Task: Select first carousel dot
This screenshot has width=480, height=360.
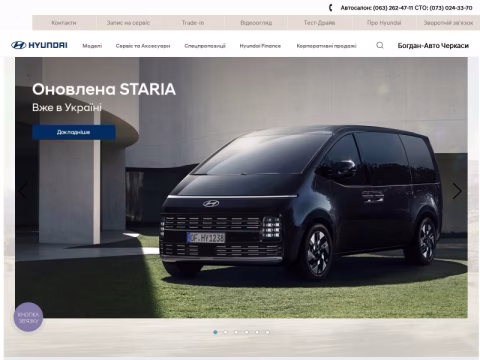Action: (215, 332)
